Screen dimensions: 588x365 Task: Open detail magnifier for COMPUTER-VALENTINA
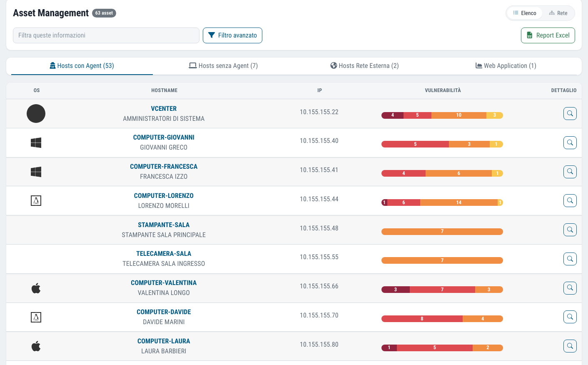tap(570, 287)
